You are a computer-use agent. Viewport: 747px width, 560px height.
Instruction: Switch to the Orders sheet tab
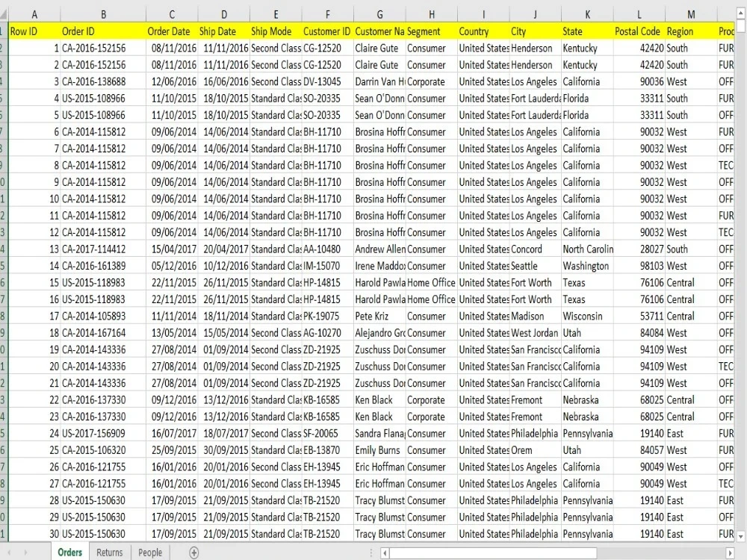pos(69,553)
